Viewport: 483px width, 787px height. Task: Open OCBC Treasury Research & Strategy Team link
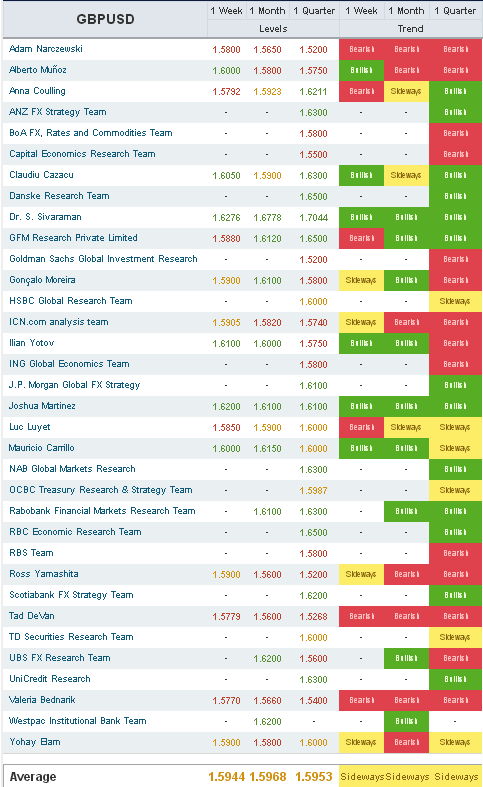(100, 490)
